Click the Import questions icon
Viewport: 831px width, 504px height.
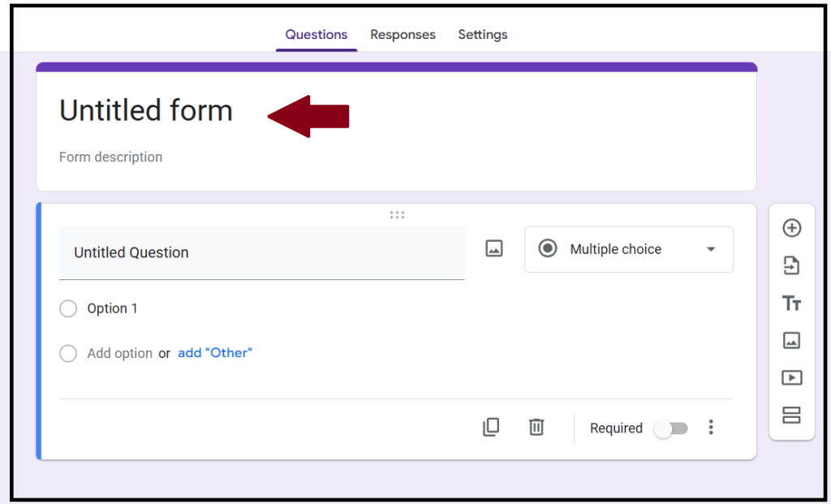[791, 265]
